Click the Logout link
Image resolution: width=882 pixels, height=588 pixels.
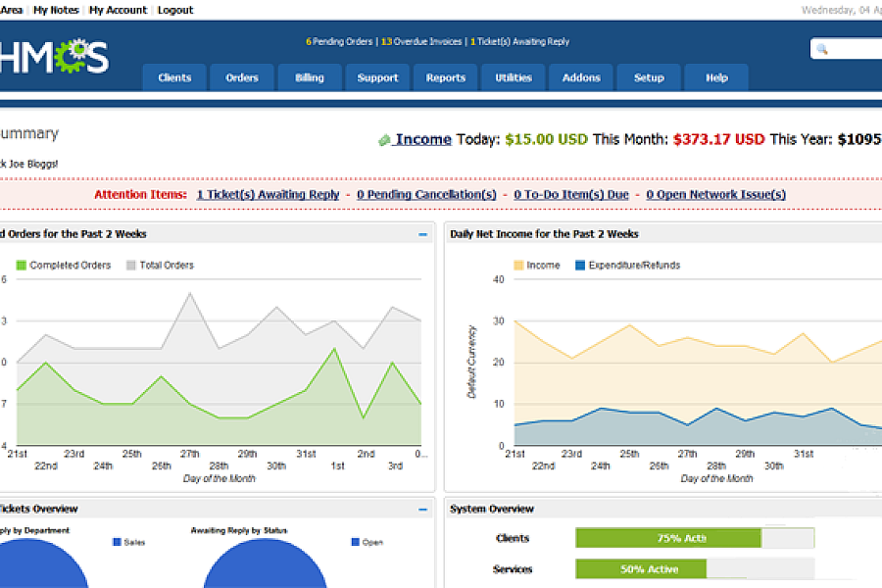[x=175, y=10]
